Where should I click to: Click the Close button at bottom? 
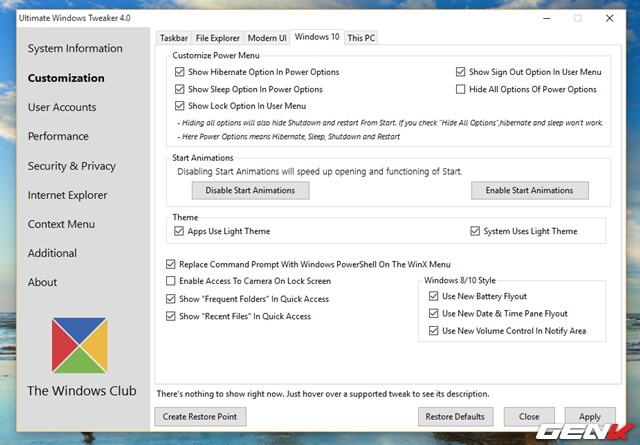[529, 416]
